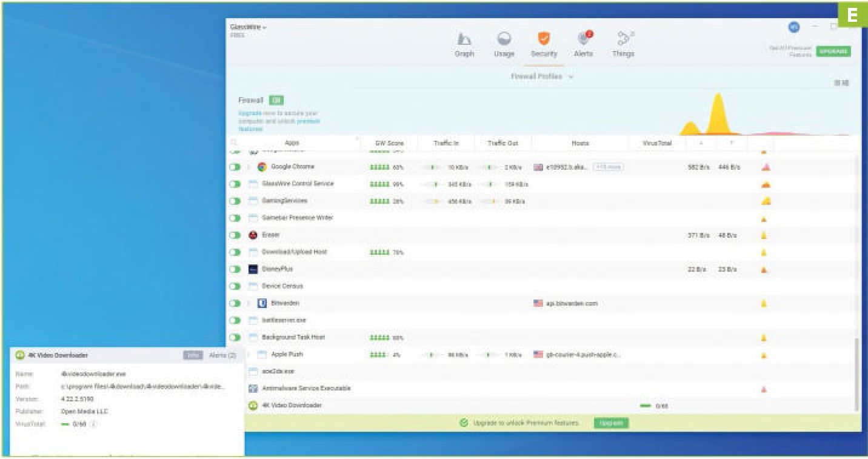Toggle firewall switch for GlassWire Control Service
868x459 pixels.
(235, 184)
